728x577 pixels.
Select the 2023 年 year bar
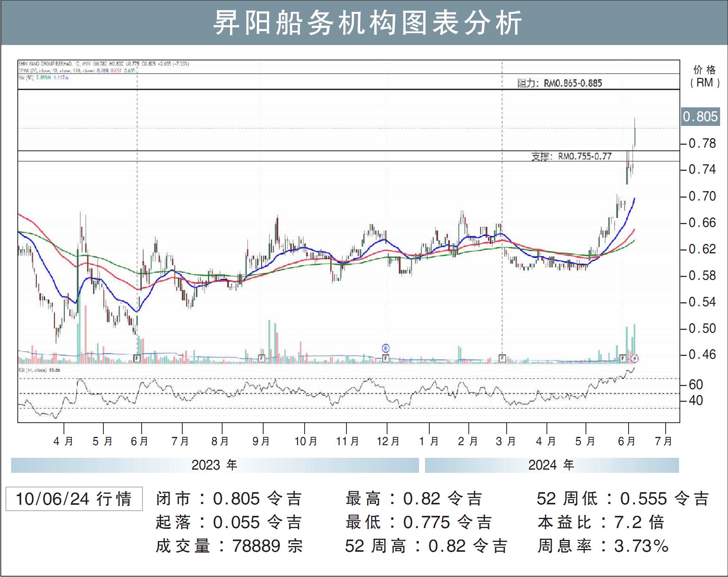pos(215,465)
